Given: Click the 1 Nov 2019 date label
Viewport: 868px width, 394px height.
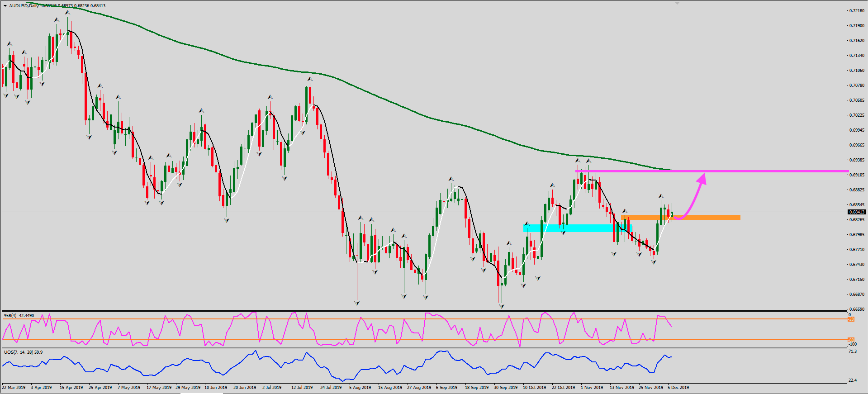Looking at the screenshot, I should [592, 388].
